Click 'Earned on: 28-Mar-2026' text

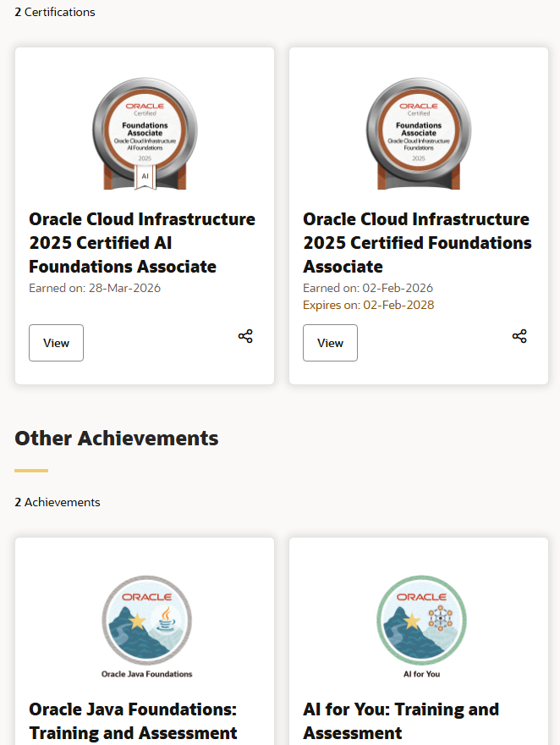point(95,288)
